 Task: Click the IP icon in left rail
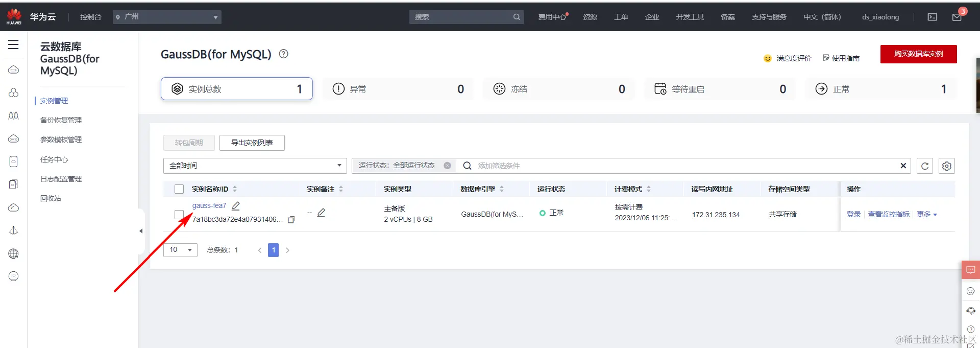pos(14,276)
